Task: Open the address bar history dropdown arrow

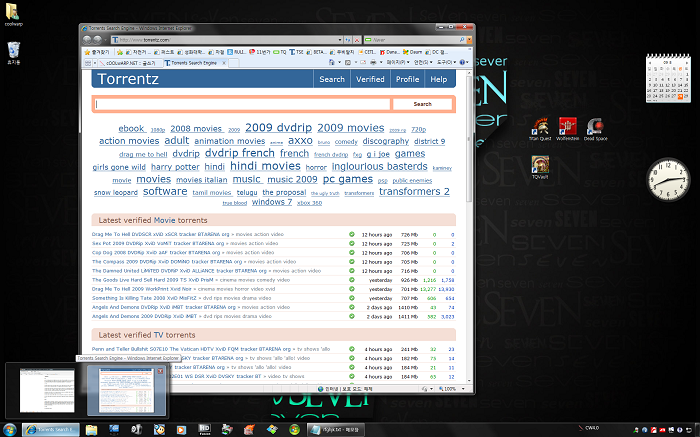Action: (x=340, y=40)
